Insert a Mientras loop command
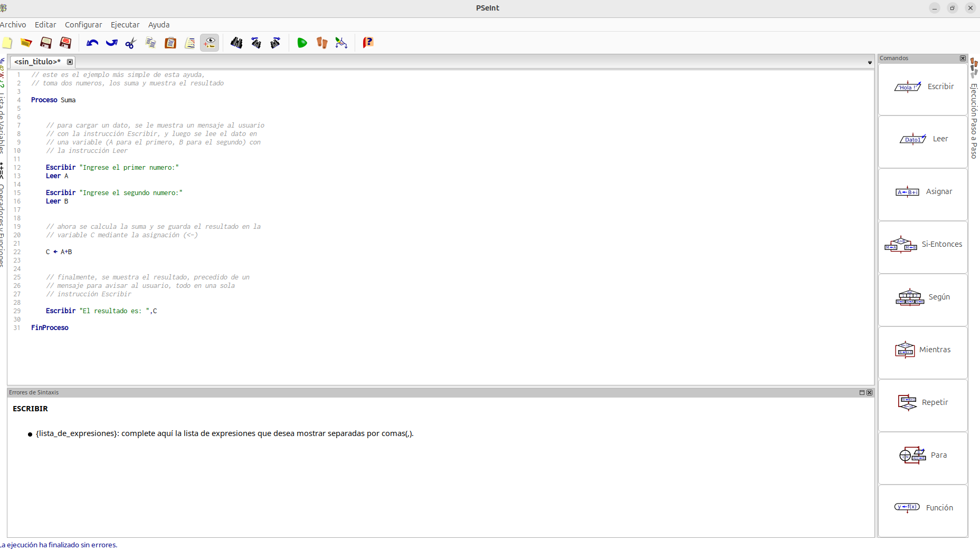 tap(922, 350)
